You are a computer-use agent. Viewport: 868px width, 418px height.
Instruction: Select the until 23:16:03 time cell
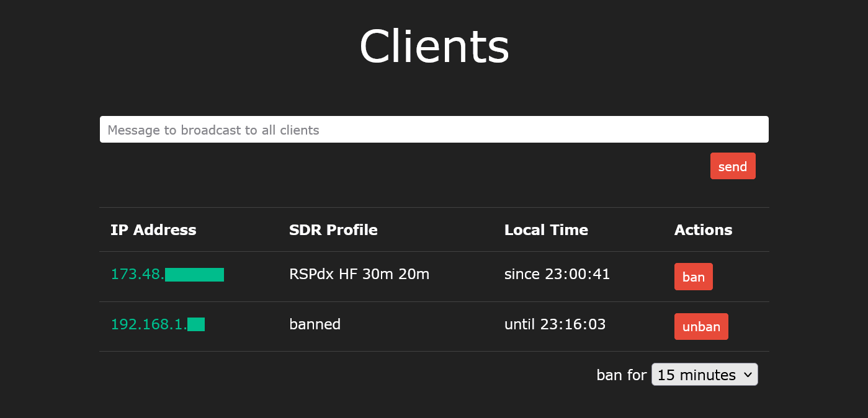click(555, 324)
